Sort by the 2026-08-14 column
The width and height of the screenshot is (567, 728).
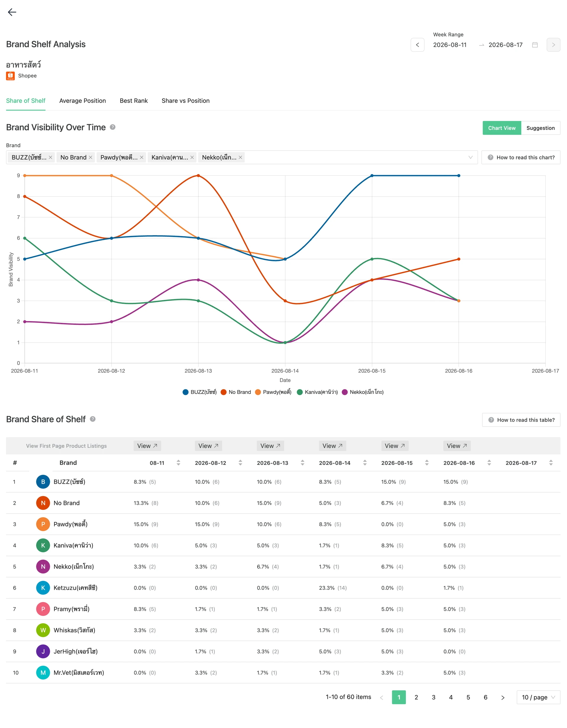coord(365,463)
